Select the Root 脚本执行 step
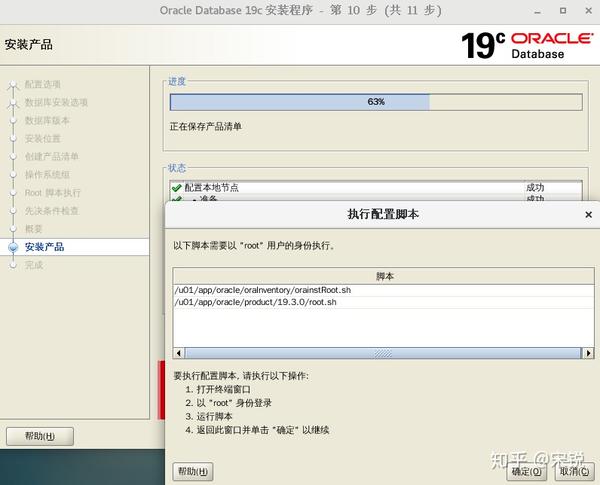Image resolution: width=600 pixels, height=485 pixels. click(x=53, y=193)
